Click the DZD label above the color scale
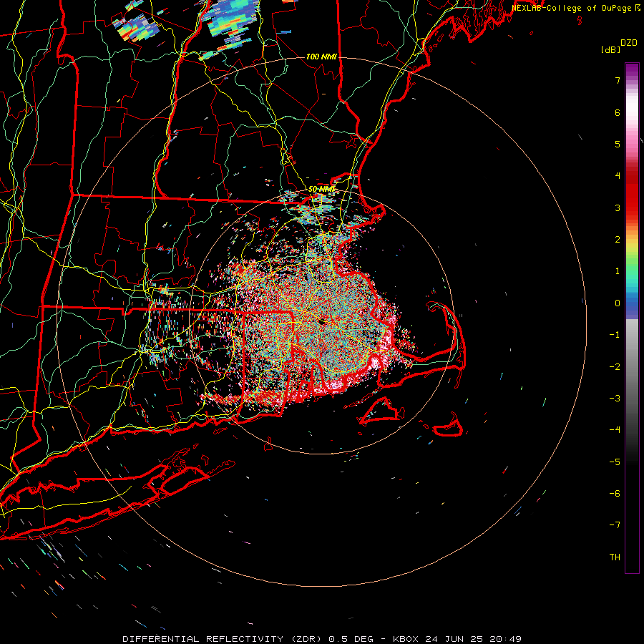The width and height of the screenshot is (644, 644). click(629, 43)
